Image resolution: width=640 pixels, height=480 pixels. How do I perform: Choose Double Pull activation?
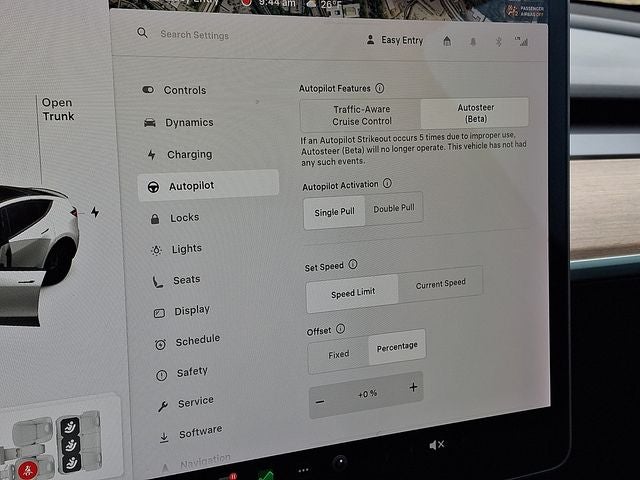click(393, 209)
